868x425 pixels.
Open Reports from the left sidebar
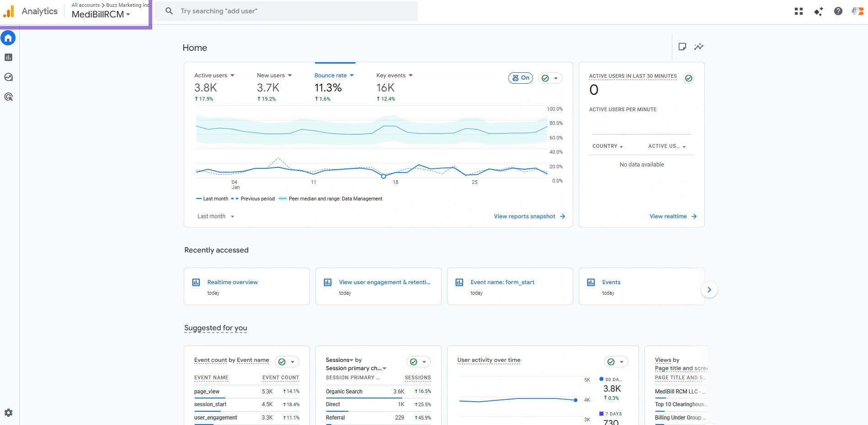(x=8, y=58)
